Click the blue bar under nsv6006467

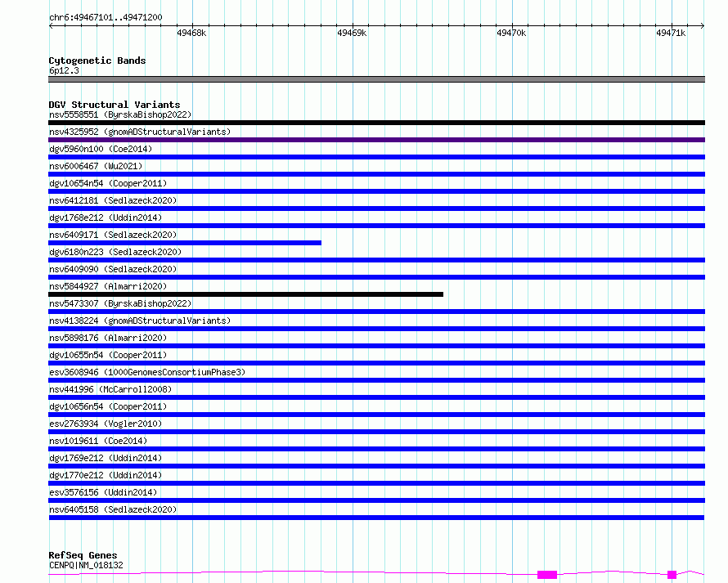pyautogui.click(x=376, y=174)
